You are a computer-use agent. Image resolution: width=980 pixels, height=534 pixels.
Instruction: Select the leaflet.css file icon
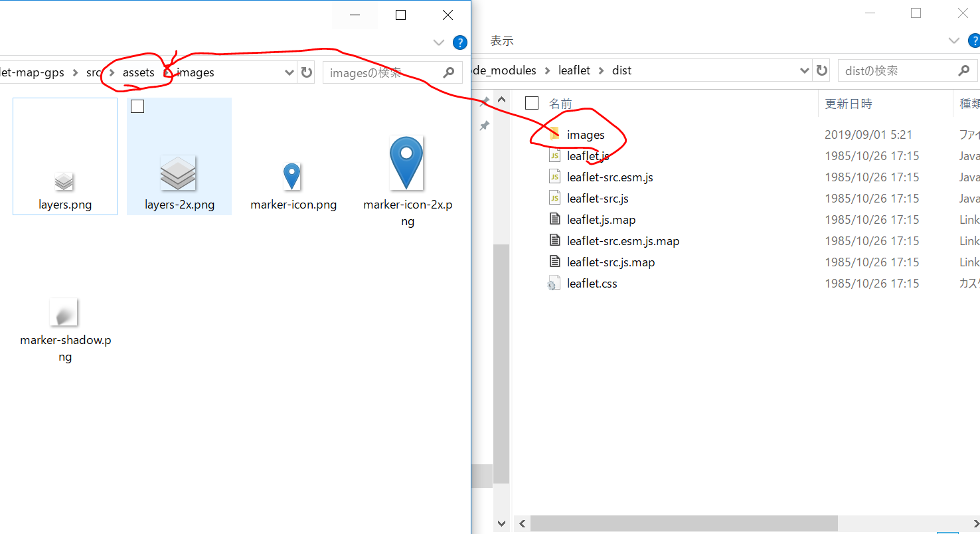click(554, 284)
